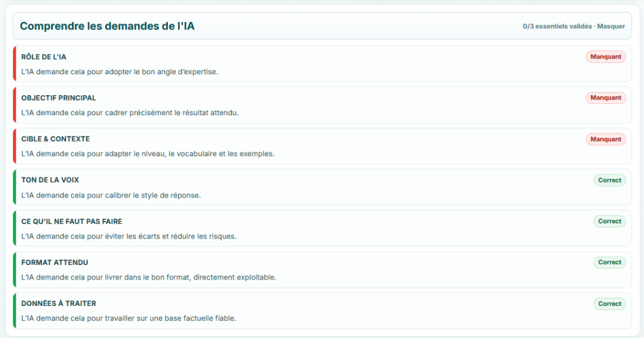Click the description about une base factuelle fiable
Viewport: 644px width, 338px height.
128,318
